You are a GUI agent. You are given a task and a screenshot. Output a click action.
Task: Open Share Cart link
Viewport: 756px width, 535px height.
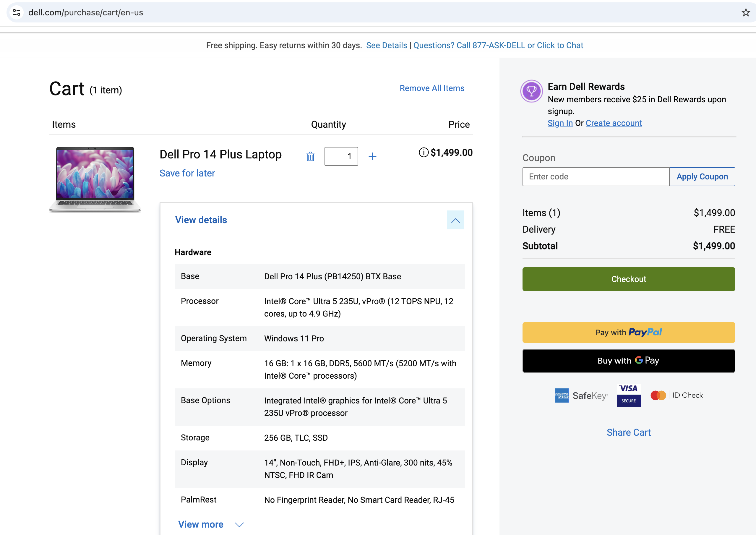tap(628, 432)
